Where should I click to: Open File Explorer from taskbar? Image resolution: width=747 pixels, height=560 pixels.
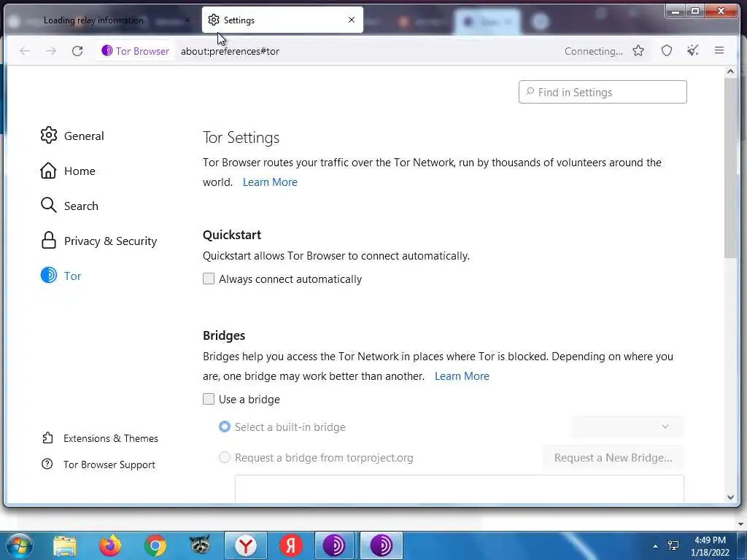(65, 545)
